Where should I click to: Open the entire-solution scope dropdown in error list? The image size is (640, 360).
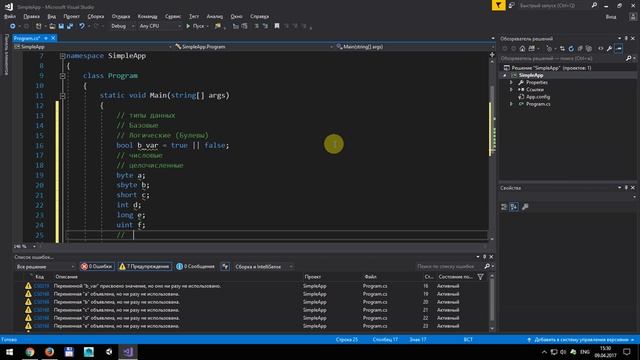point(45,267)
